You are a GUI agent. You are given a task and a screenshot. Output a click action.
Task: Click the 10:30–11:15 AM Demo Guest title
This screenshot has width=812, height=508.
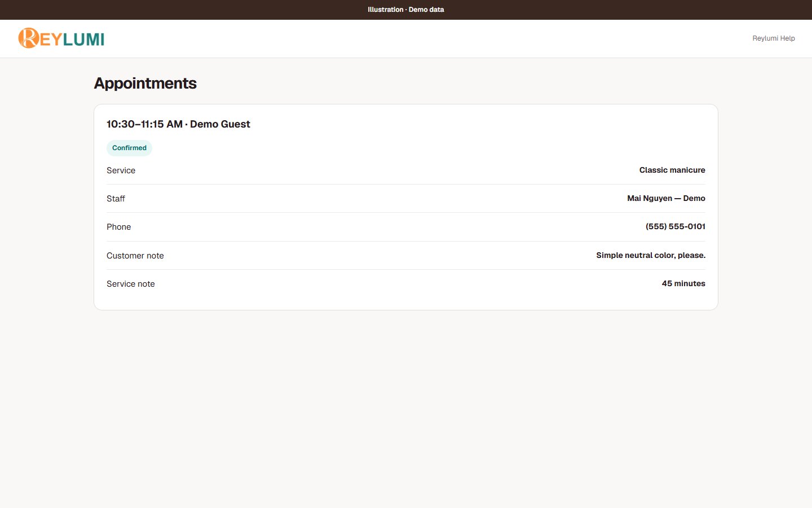(x=178, y=124)
